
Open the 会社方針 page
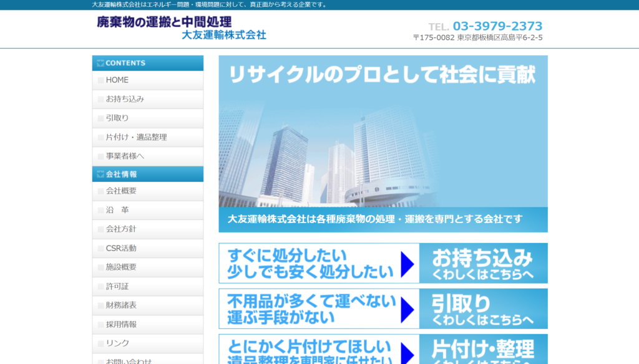121,229
